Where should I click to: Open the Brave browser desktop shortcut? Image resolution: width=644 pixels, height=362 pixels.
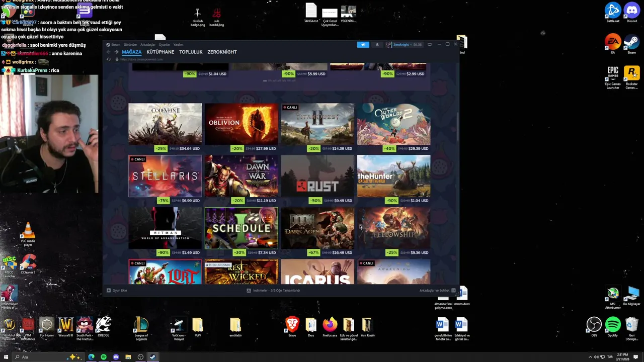[x=292, y=327]
